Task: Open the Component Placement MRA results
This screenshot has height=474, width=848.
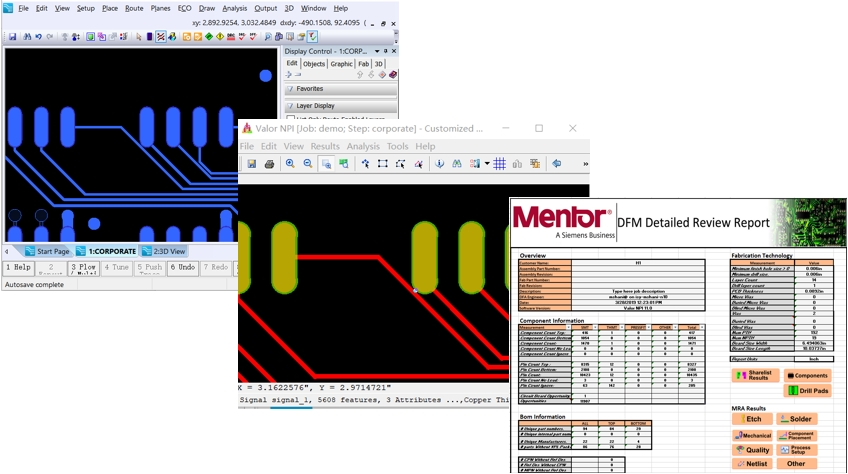Action: 796,435
